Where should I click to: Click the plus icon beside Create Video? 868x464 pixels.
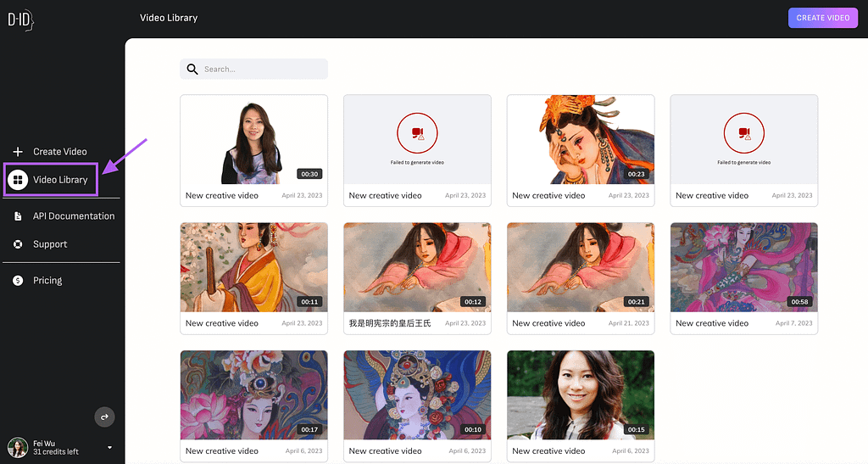tap(18, 152)
